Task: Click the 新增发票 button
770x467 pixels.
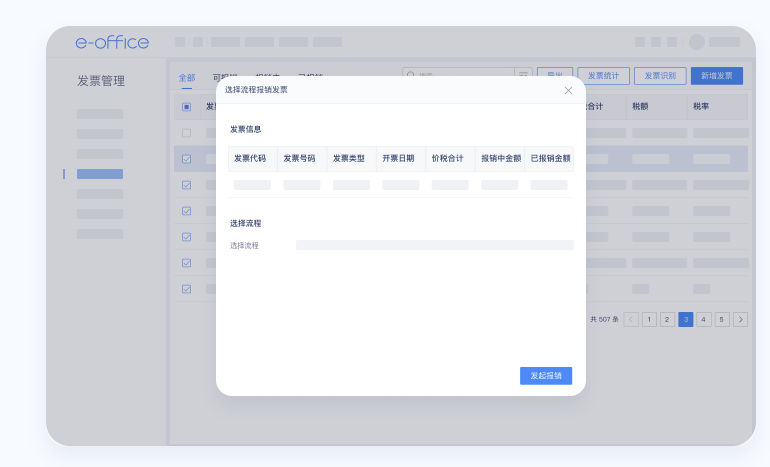Action: tap(716, 76)
